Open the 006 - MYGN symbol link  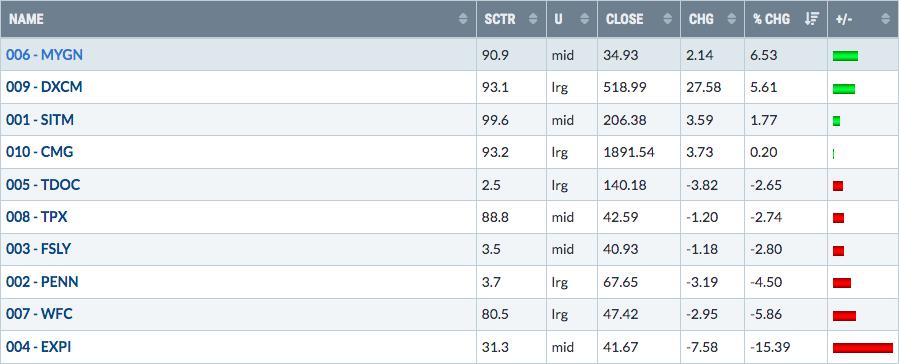tap(44, 55)
